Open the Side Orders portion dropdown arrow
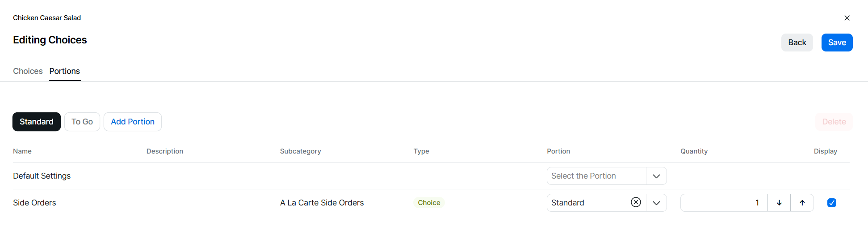 point(656,203)
